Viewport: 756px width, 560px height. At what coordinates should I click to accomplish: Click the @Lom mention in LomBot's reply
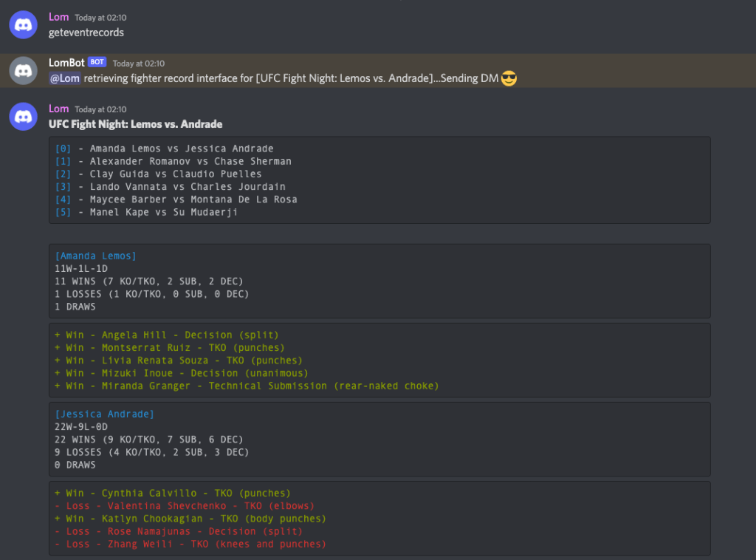[64, 78]
